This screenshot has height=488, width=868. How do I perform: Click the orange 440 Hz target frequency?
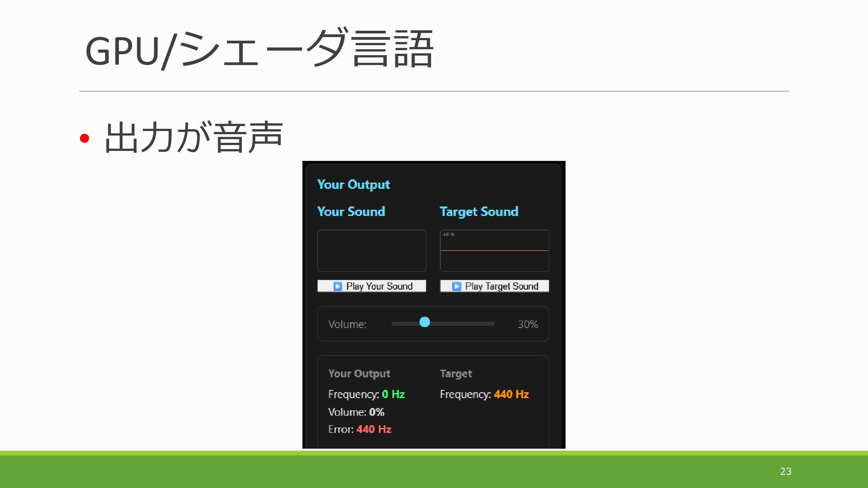point(511,394)
